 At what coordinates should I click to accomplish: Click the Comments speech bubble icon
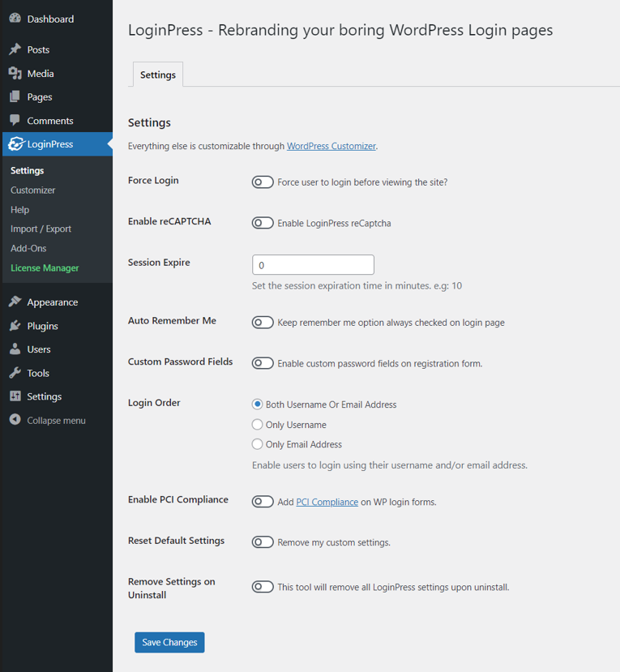[15, 120]
